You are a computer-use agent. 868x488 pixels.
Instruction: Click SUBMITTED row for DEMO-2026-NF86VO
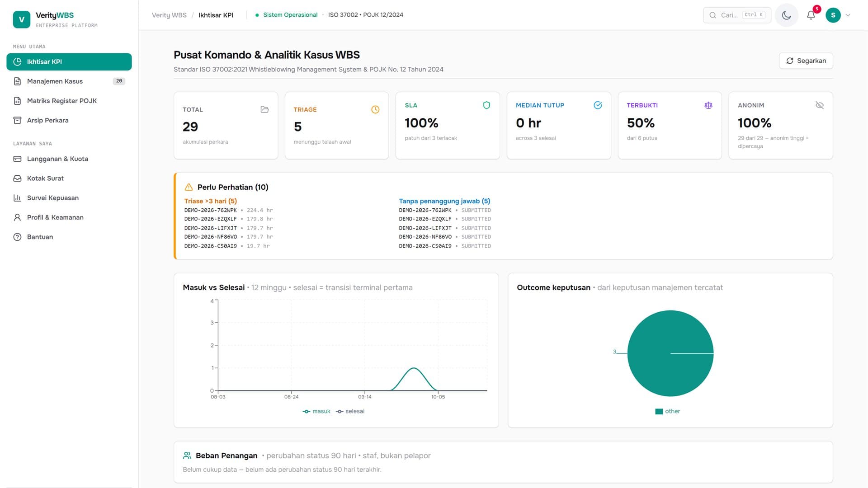point(445,237)
